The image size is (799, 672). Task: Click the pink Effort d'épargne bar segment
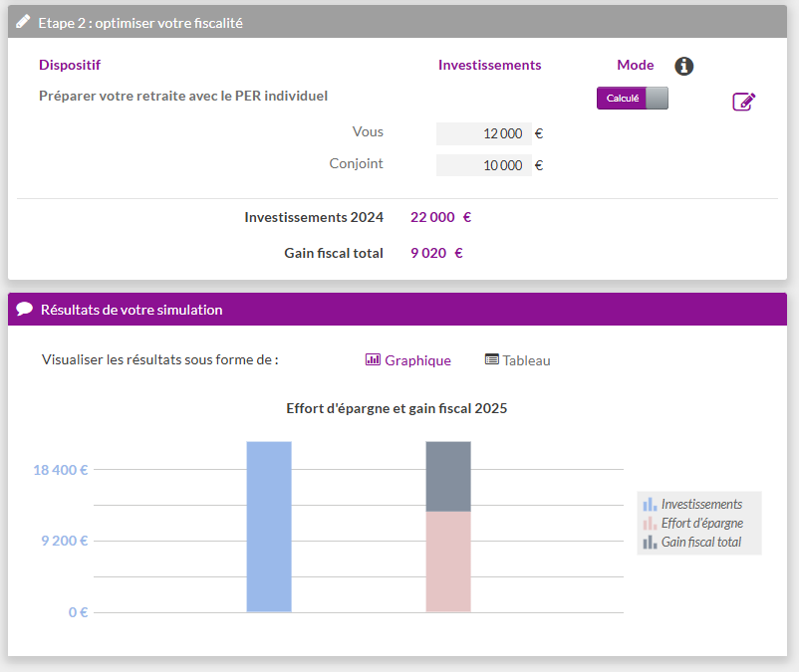pyautogui.click(x=448, y=561)
